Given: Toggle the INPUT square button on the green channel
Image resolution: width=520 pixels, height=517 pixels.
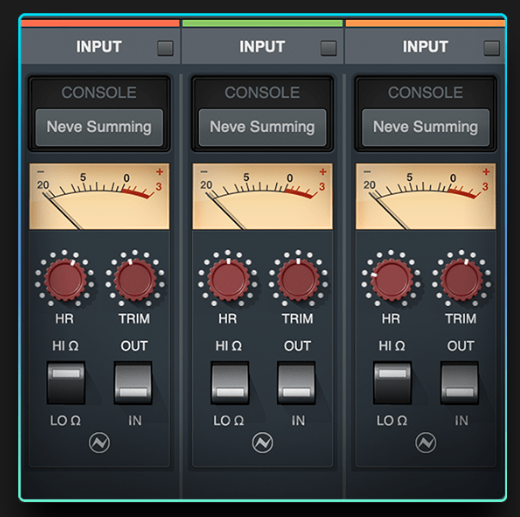Looking at the screenshot, I should pos(329,48).
